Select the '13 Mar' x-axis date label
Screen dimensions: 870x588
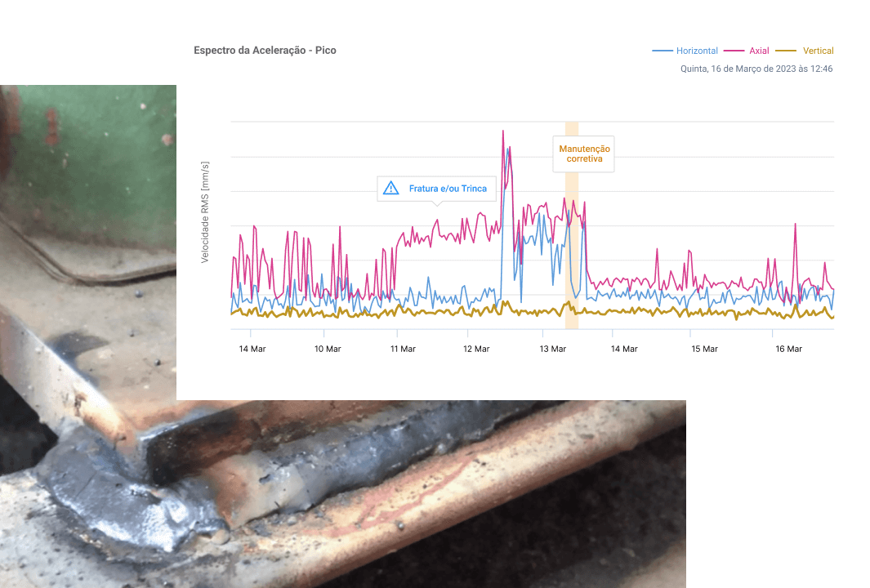pyautogui.click(x=553, y=349)
